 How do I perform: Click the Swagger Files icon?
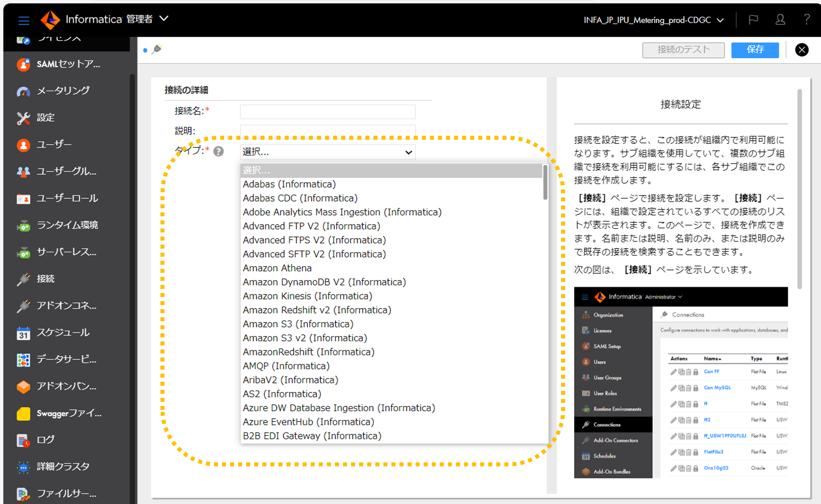point(23,414)
